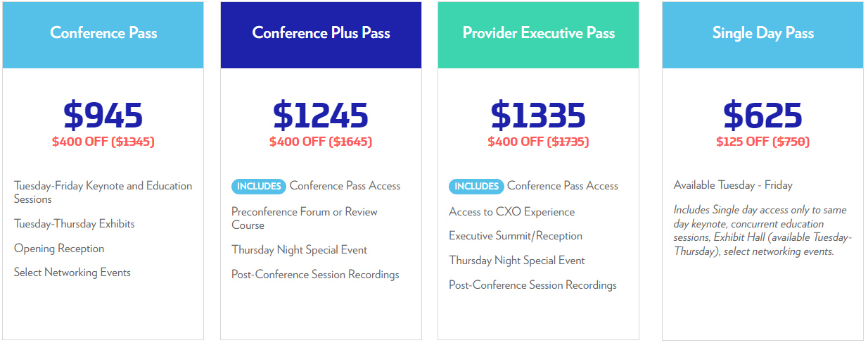Click Executive Summit/Reception feature
868x343 pixels.
516,236
